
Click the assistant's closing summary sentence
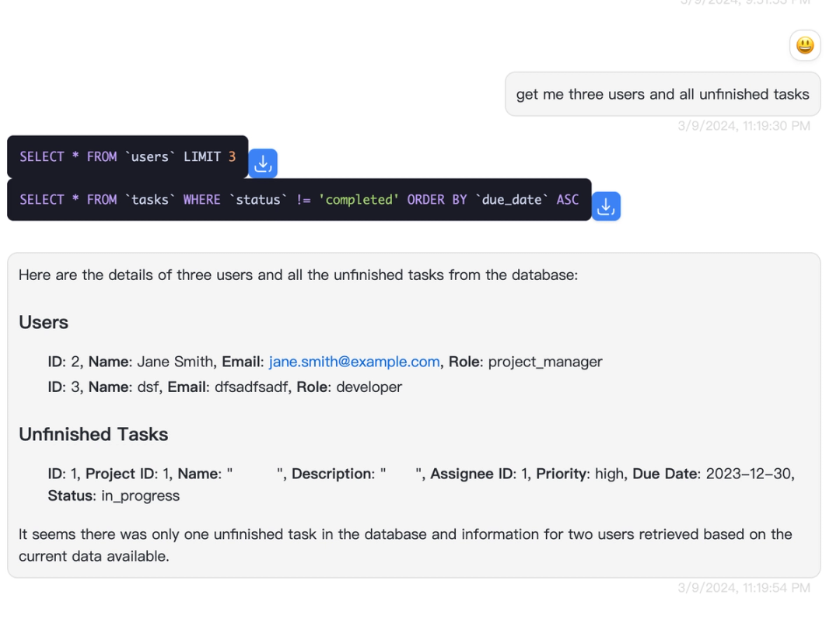coord(404,545)
